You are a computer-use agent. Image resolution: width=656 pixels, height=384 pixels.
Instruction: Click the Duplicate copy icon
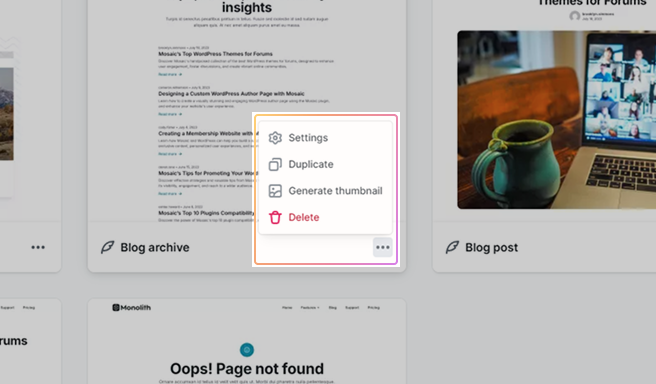coord(275,164)
